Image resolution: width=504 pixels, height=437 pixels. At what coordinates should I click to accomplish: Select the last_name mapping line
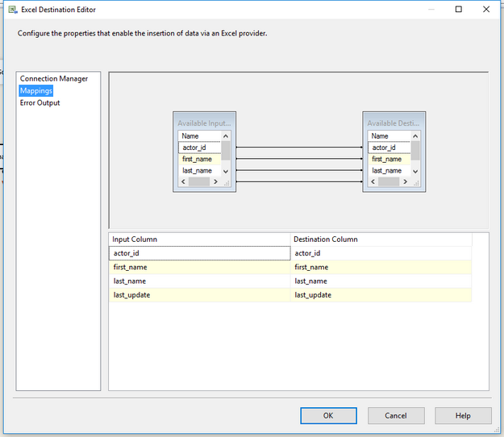click(299, 170)
